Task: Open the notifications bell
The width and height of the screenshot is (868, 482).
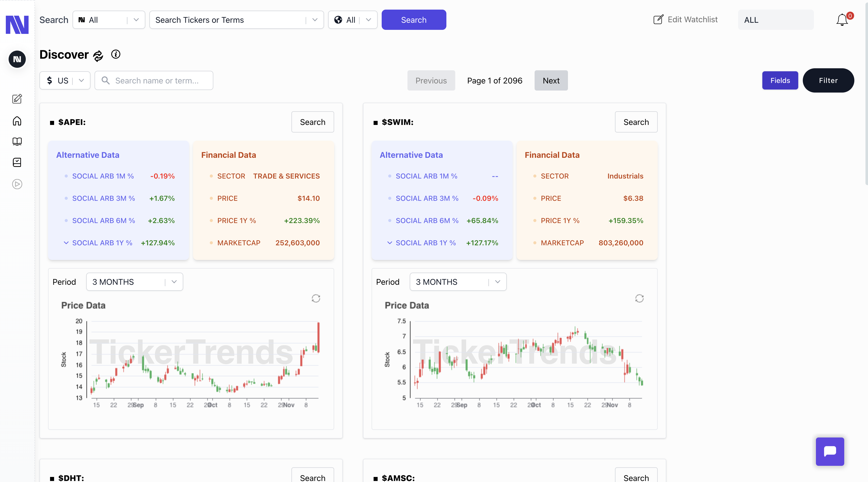Action: coord(842,20)
